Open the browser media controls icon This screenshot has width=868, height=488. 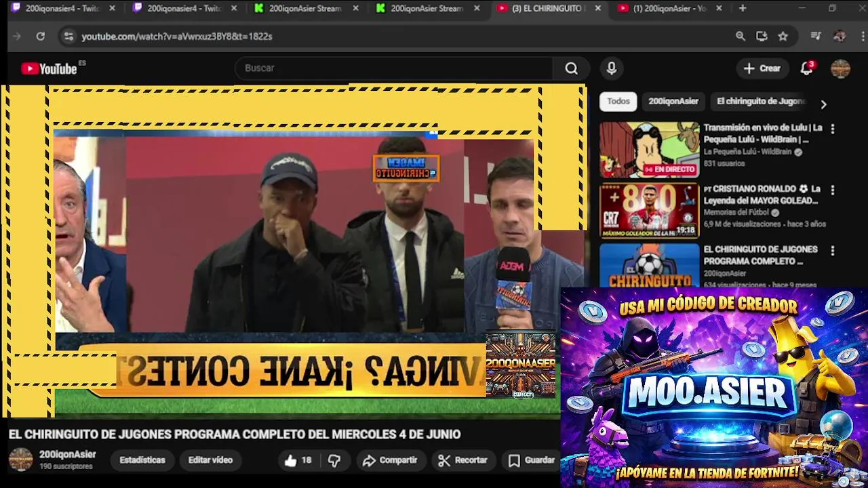[x=816, y=37]
